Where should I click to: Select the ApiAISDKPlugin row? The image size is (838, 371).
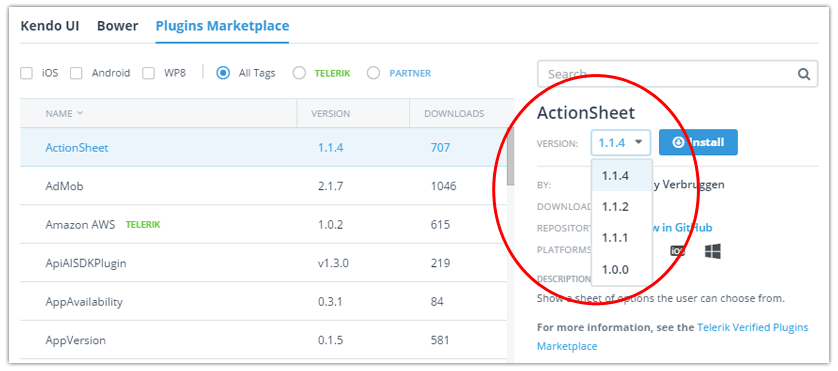click(x=263, y=263)
